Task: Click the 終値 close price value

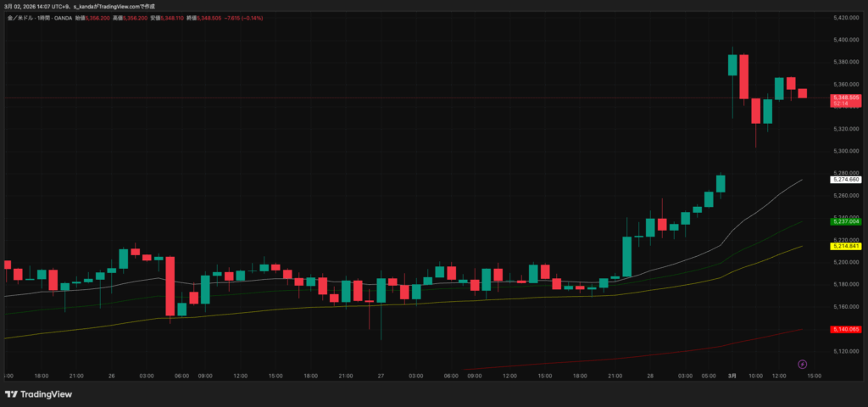Action: pyautogui.click(x=210, y=16)
